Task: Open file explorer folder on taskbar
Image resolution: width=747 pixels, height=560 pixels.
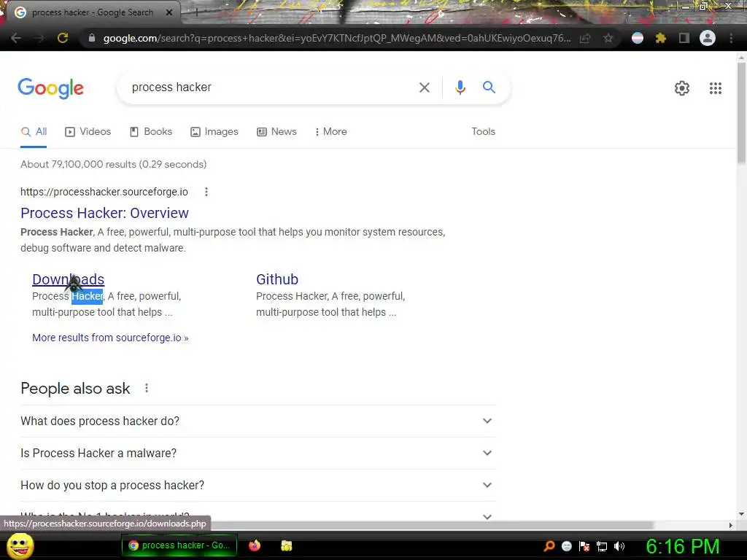Action: [x=286, y=545]
